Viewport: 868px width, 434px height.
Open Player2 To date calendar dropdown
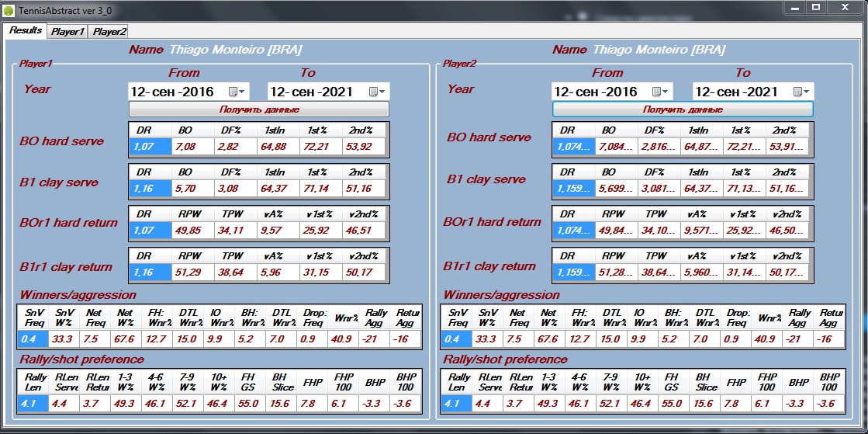(x=803, y=92)
